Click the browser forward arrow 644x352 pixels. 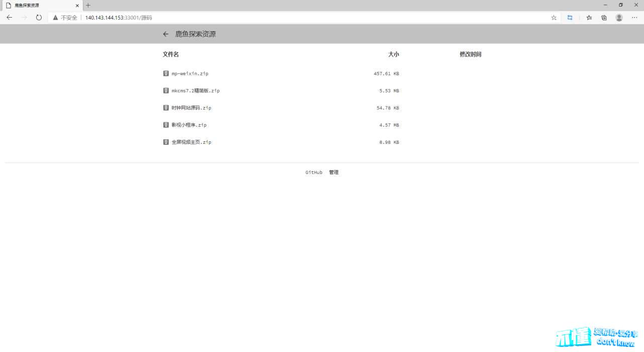pos(24,17)
